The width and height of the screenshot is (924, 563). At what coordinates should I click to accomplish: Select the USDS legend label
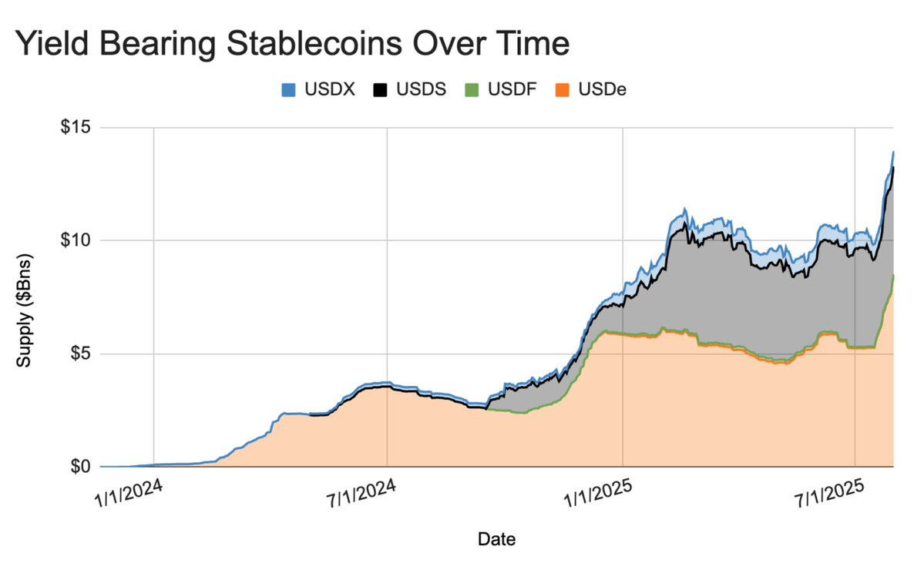(x=421, y=89)
